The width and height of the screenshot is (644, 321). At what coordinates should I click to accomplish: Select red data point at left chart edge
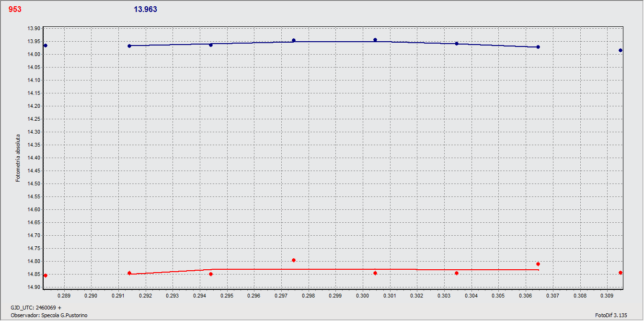click(46, 275)
